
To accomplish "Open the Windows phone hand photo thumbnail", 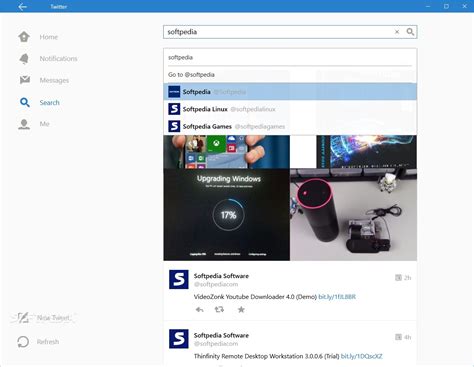I will [x=227, y=152].
